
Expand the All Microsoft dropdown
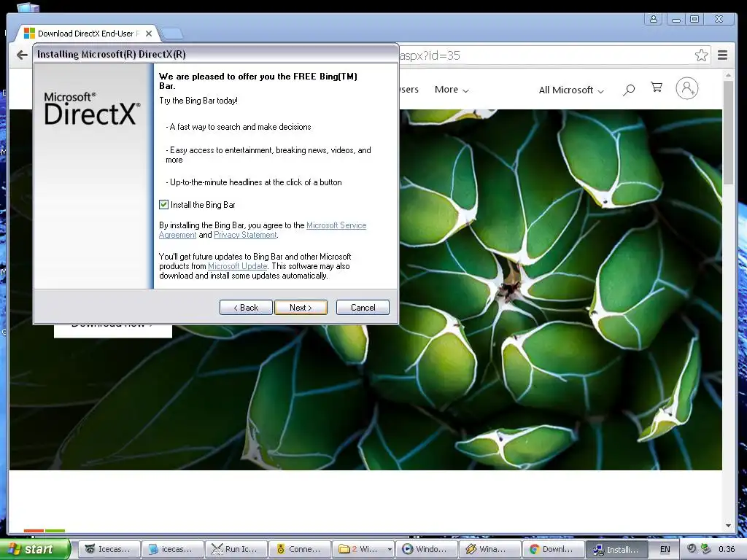coord(571,90)
